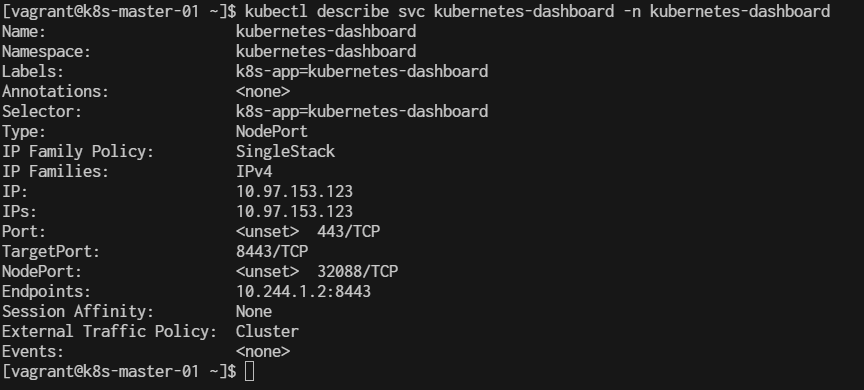Click the IP Families value IPv4
Screen dimensions: 864x390
click(254, 172)
